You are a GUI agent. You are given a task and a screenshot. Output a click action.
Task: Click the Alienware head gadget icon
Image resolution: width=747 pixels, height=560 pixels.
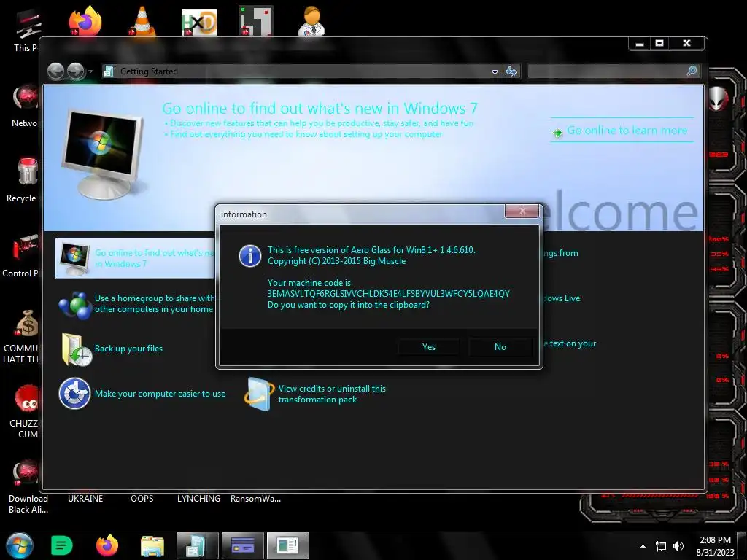pos(718,98)
